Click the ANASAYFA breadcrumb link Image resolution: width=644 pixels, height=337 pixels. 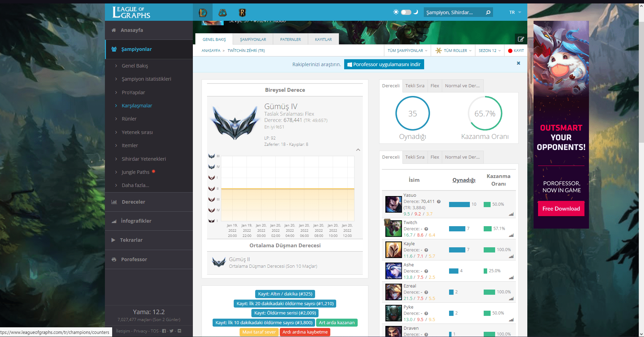(211, 51)
